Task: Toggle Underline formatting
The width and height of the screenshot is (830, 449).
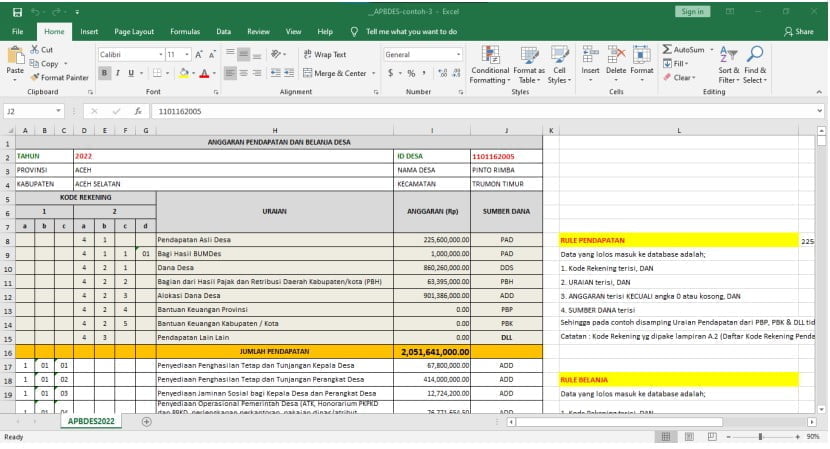Action: coord(131,73)
